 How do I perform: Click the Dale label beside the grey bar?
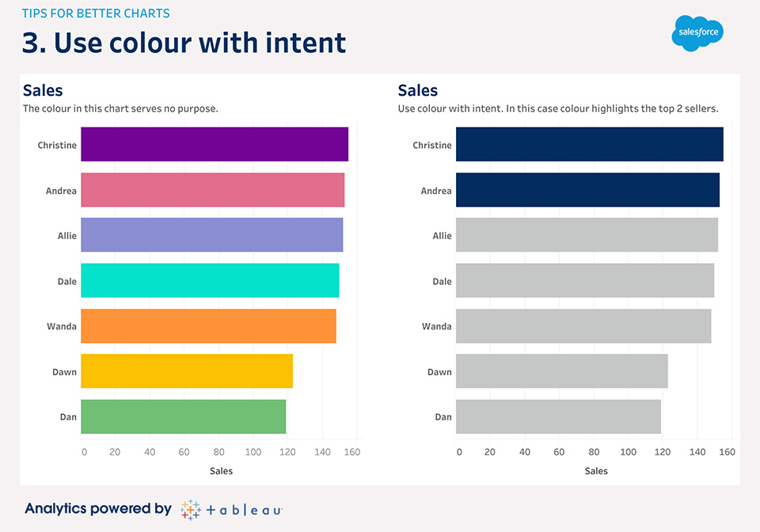[442, 281]
